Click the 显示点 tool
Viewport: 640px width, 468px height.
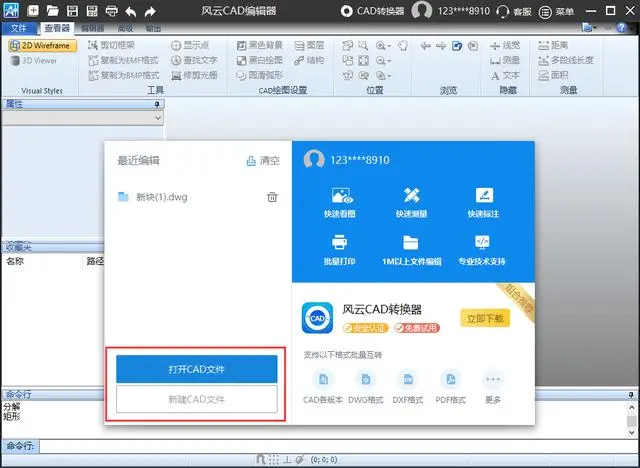(x=190, y=45)
